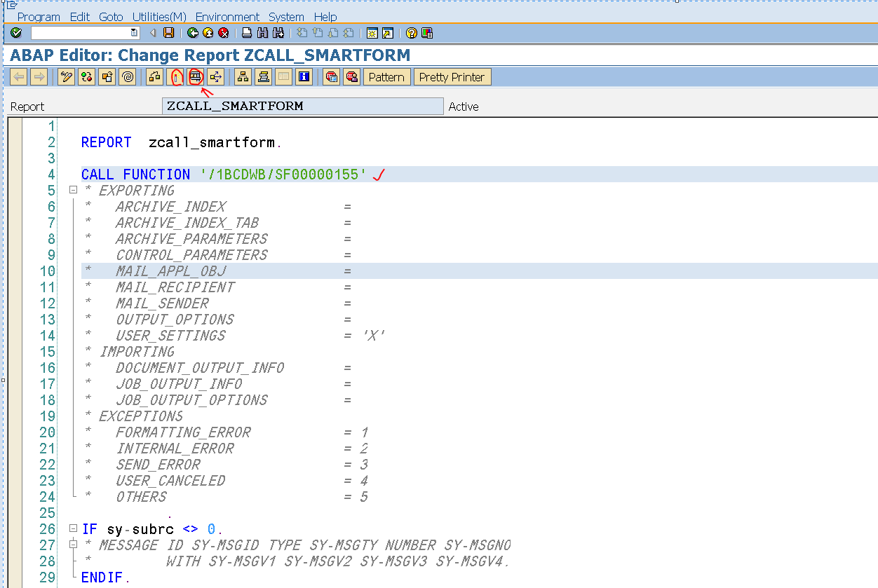Open the Utilities(M) menu
Image resolution: width=878 pixels, height=588 pixels.
(158, 17)
